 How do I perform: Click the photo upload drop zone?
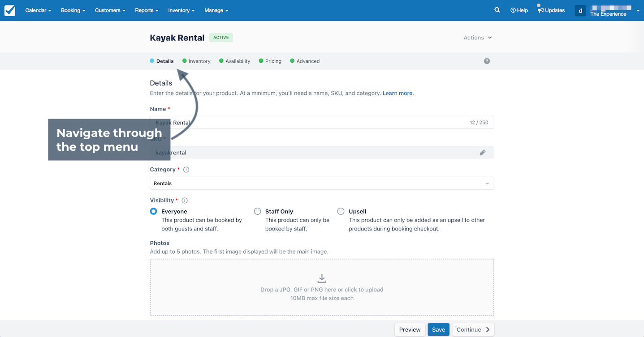[x=322, y=287]
